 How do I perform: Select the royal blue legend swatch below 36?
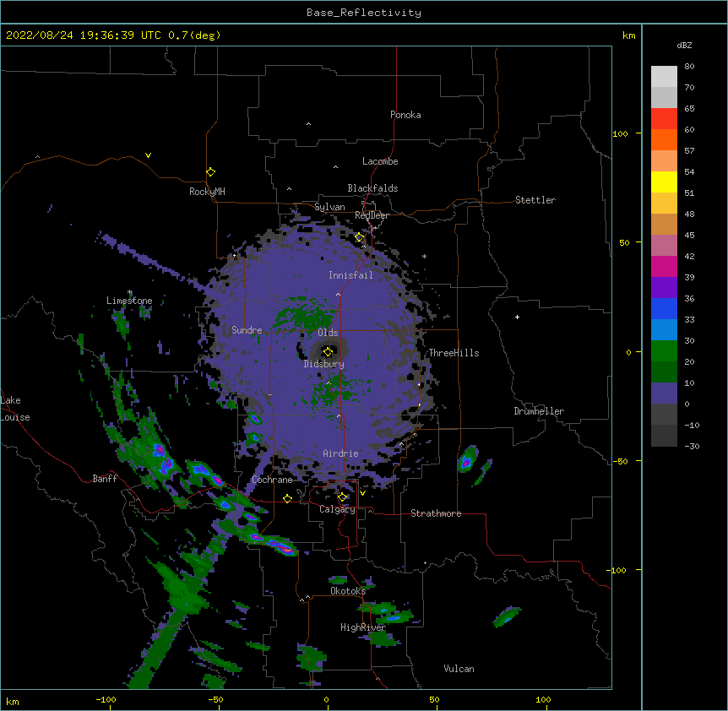point(664,308)
